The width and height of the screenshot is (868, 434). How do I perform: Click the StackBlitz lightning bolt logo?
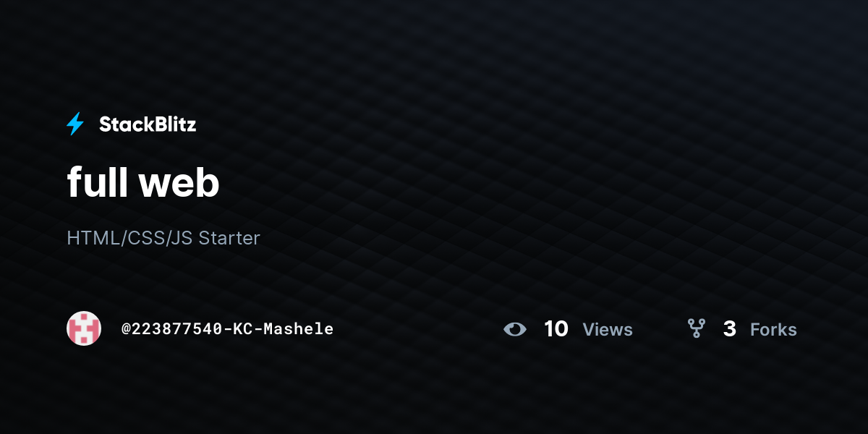click(75, 124)
